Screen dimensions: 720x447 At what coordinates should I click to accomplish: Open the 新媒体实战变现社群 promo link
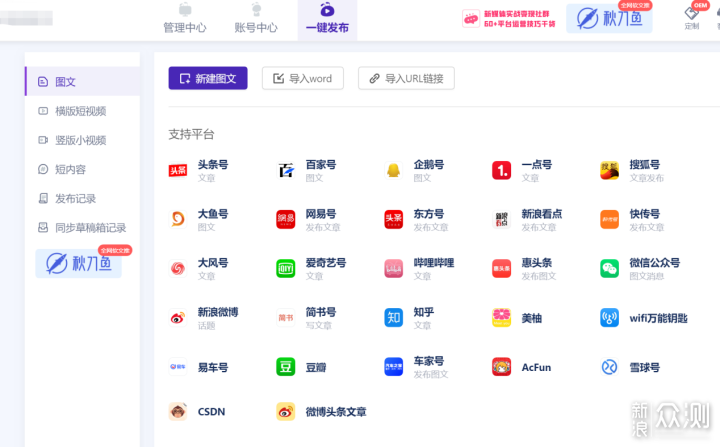(x=509, y=19)
